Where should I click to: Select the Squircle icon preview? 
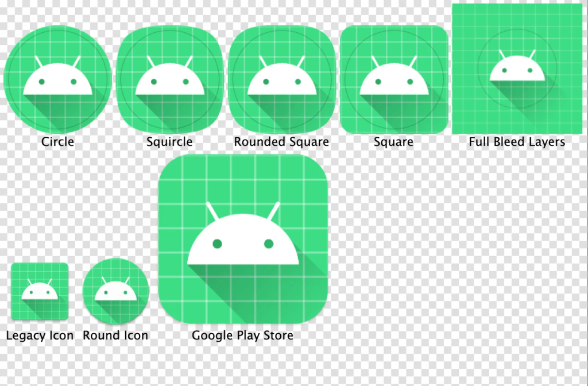tap(170, 79)
